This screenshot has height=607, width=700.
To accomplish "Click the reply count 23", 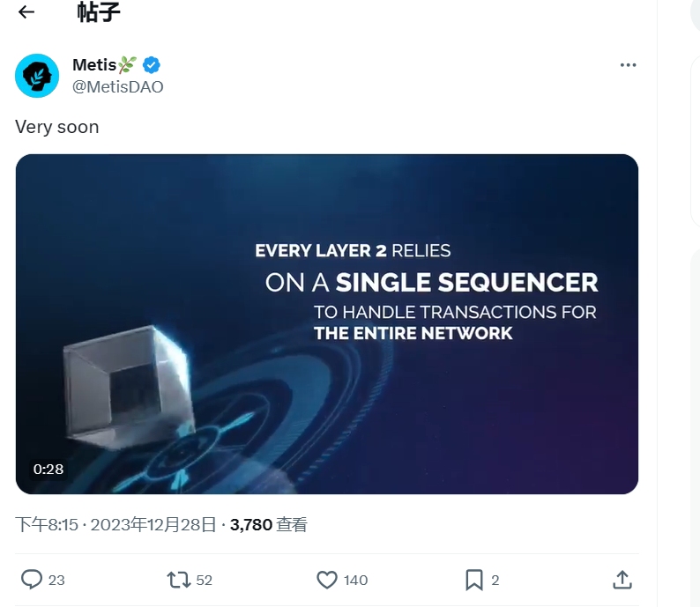I will pyautogui.click(x=56, y=580).
